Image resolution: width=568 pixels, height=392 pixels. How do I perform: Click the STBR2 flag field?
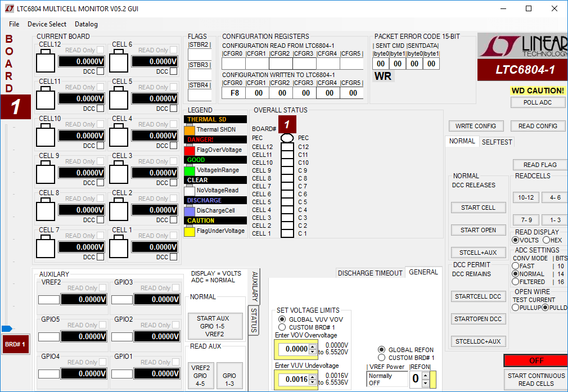[x=200, y=55]
